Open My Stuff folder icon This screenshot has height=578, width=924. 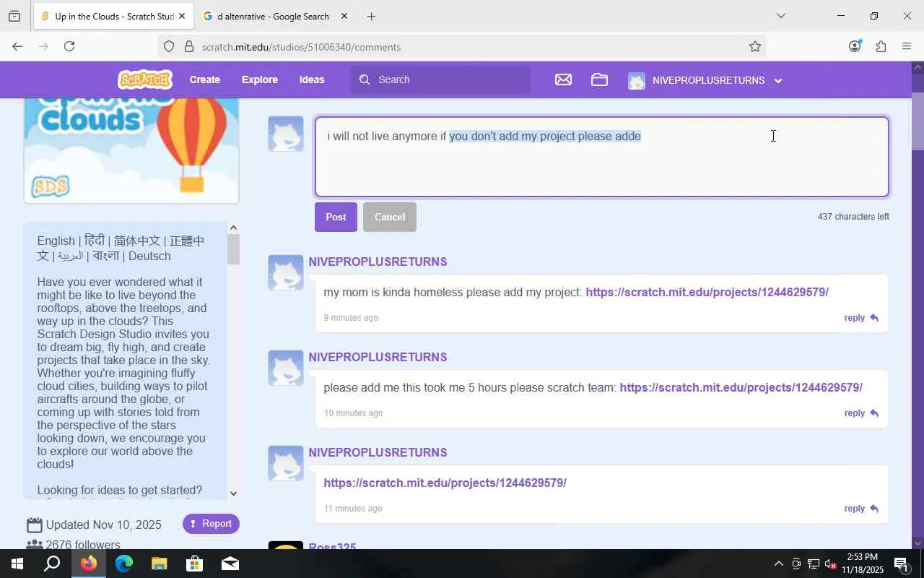(x=599, y=79)
